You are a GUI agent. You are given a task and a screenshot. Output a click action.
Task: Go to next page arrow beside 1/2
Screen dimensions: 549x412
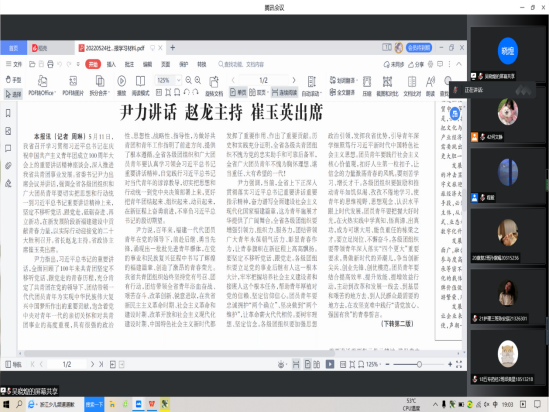pos(294,80)
